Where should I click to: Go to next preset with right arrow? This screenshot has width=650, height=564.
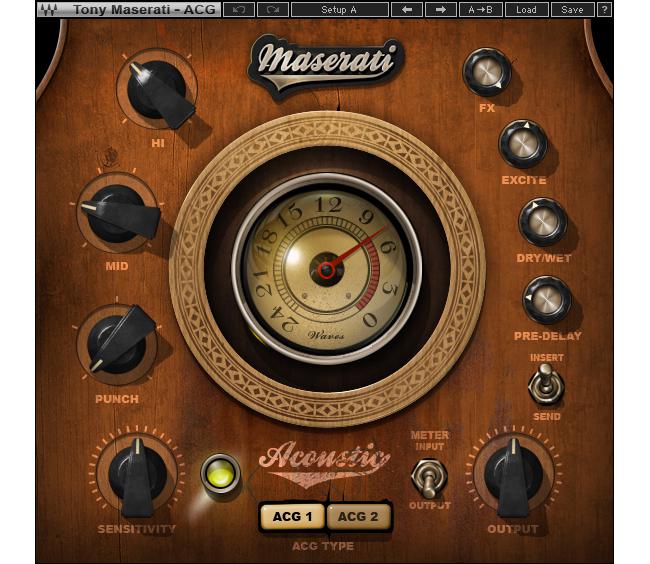coord(440,10)
